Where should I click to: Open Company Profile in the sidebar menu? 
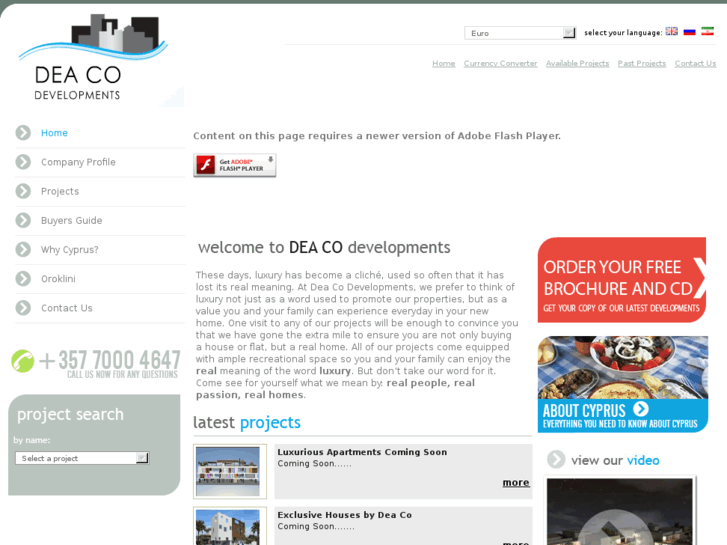click(x=78, y=162)
